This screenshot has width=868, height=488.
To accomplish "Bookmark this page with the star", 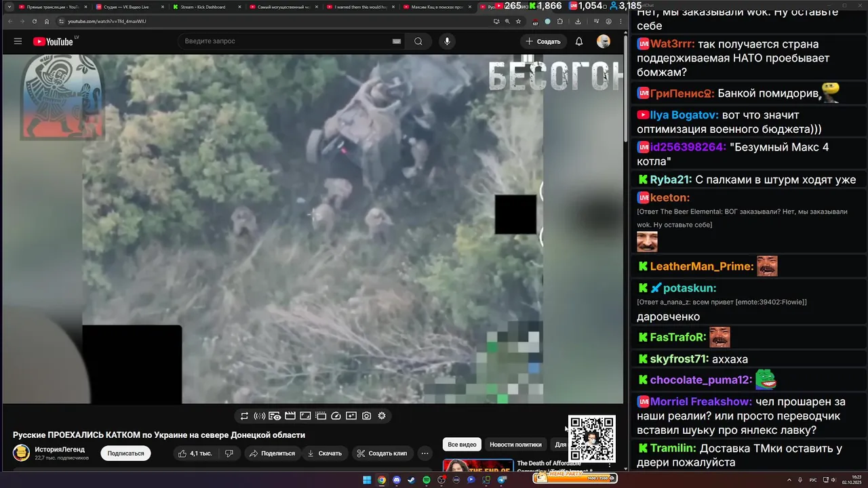I will coord(518,21).
